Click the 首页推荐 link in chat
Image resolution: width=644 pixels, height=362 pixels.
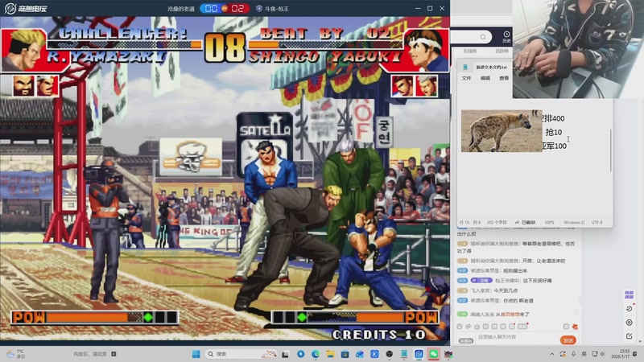[509, 315]
